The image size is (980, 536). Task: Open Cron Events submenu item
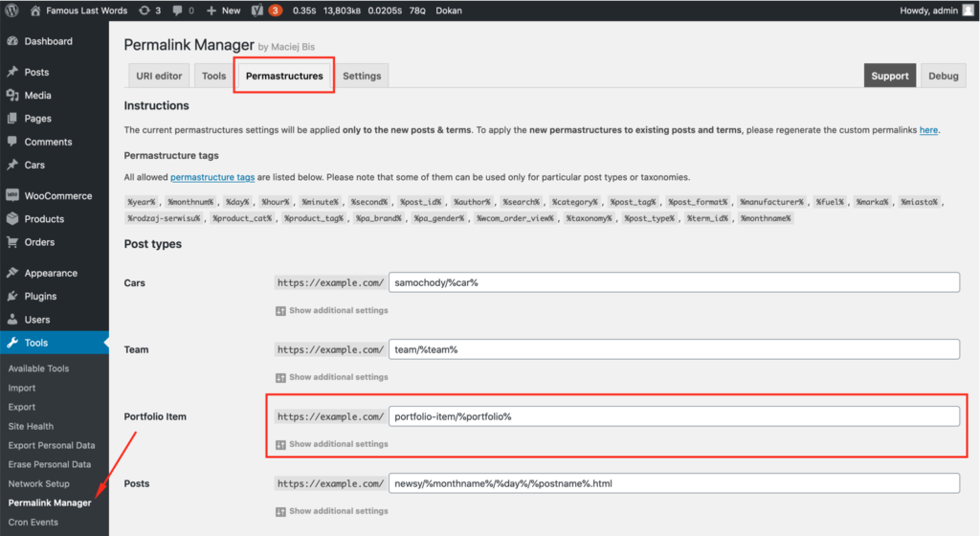tap(33, 523)
